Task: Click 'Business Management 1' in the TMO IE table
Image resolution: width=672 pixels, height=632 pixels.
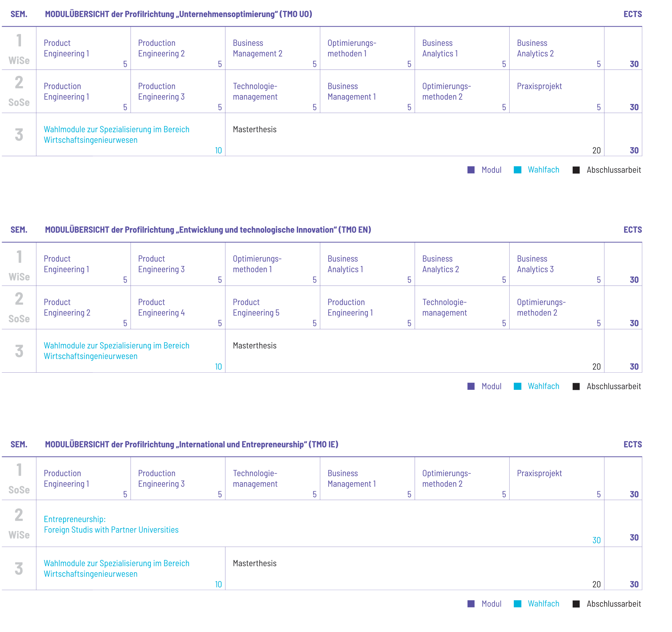Action: coord(352,478)
